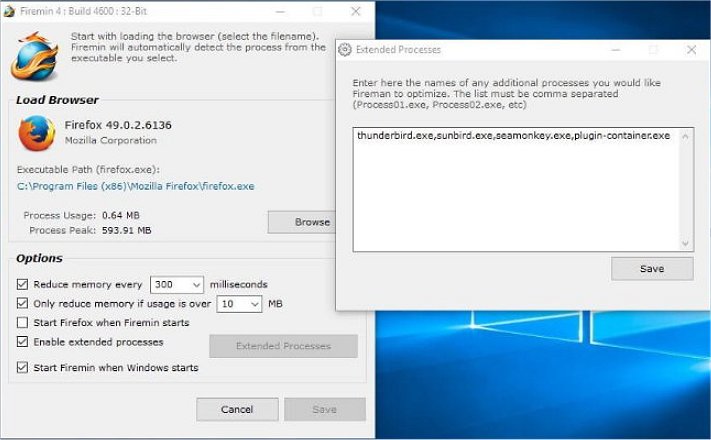
Task: Click the Mozilla Corporation label
Action: (111, 141)
